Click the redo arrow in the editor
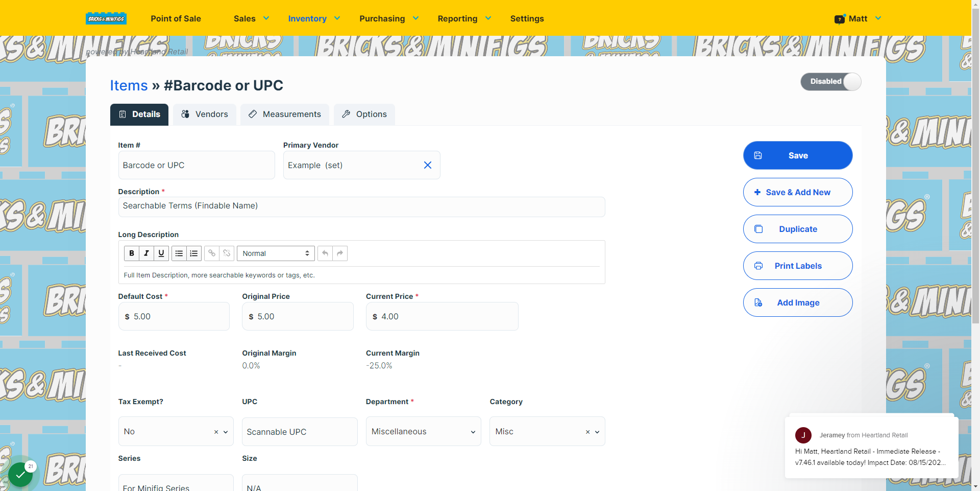 tap(340, 253)
